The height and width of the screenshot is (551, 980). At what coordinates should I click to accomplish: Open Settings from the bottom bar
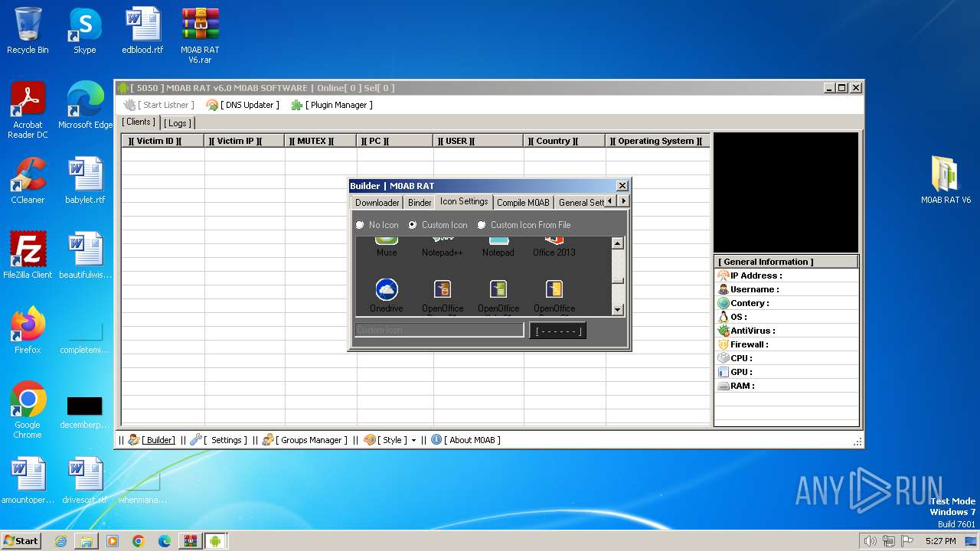(219, 440)
